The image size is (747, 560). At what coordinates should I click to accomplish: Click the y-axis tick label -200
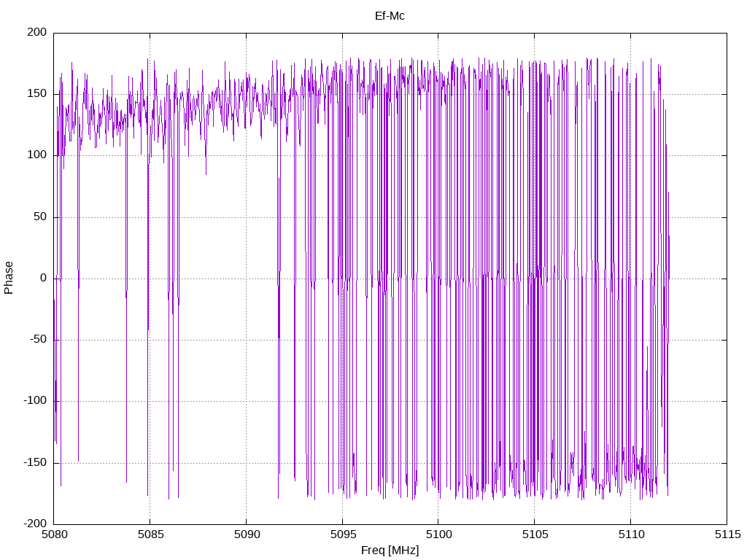coord(35,524)
